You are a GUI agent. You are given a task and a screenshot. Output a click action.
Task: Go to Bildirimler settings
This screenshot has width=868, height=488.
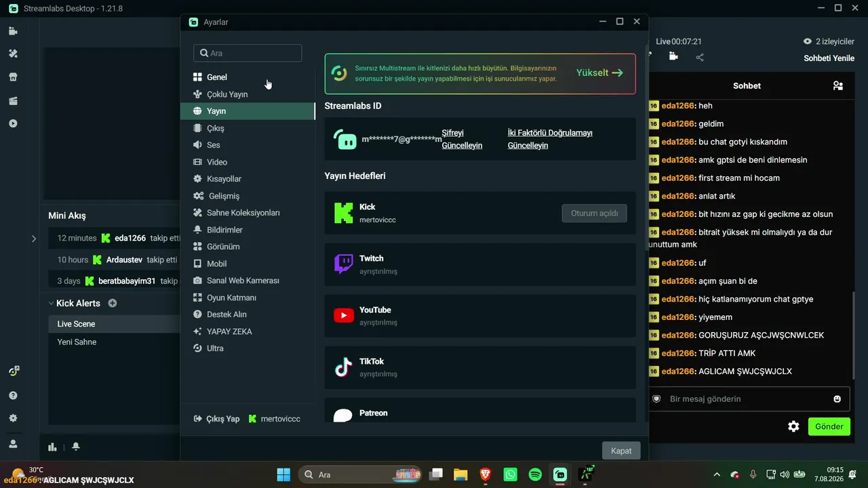click(x=248, y=230)
